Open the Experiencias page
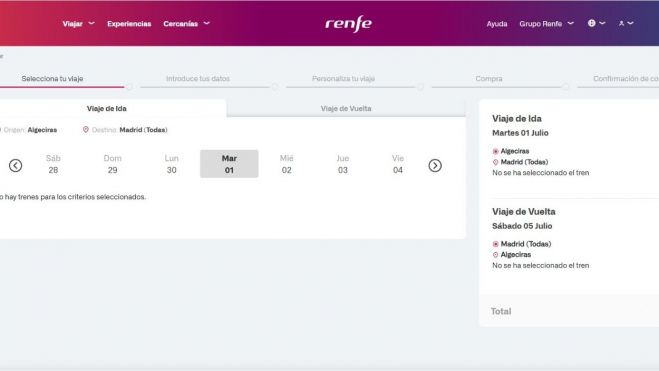The image size is (659, 371). coord(129,24)
